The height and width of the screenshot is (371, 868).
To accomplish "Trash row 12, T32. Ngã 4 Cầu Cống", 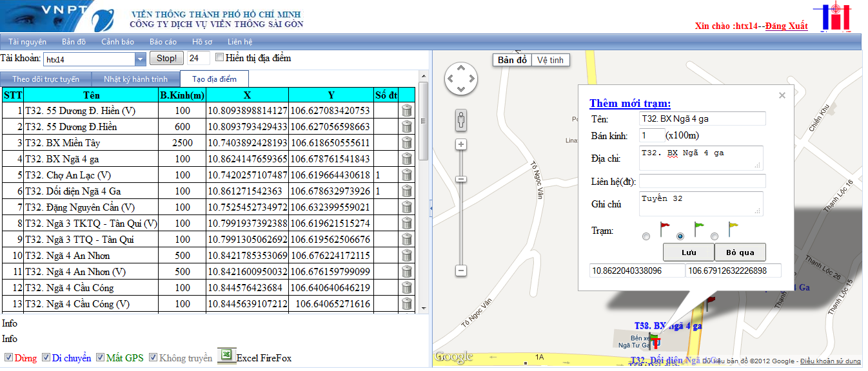I will [x=406, y=288].
